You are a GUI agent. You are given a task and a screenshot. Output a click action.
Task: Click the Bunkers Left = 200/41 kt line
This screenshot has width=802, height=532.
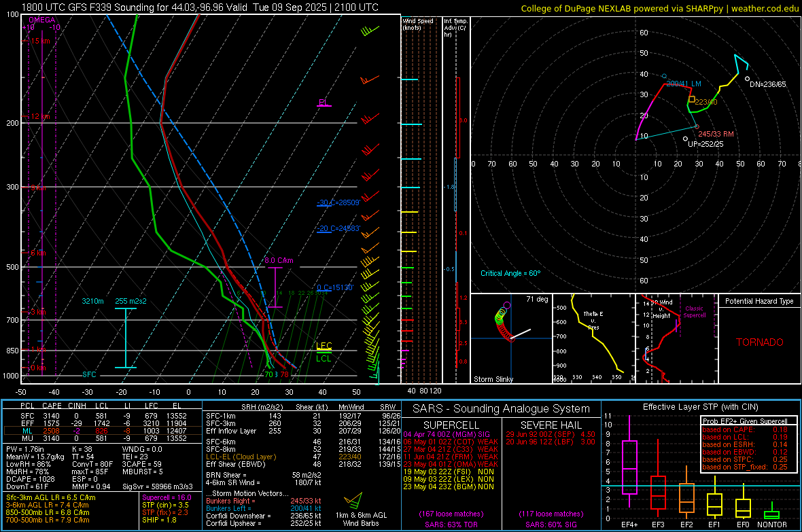tap(264, 508)
